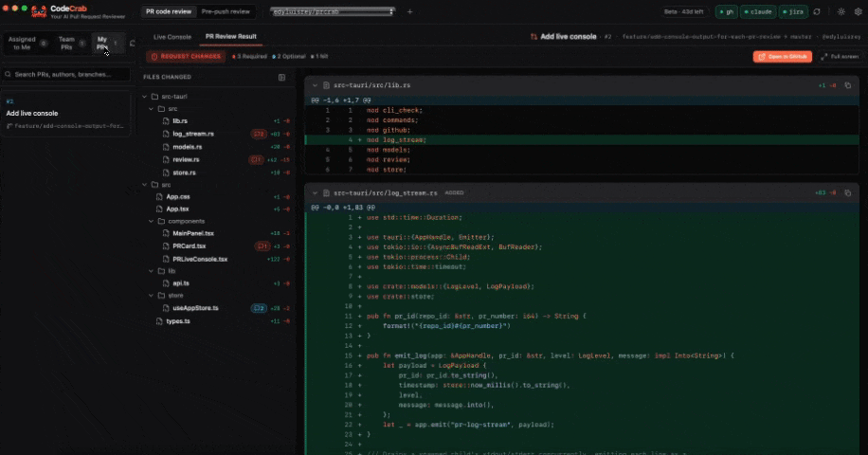The image size is (868, 455).
Task: Click the gh connection status badge
Action: pyautogui.click(x=726, y=11)
